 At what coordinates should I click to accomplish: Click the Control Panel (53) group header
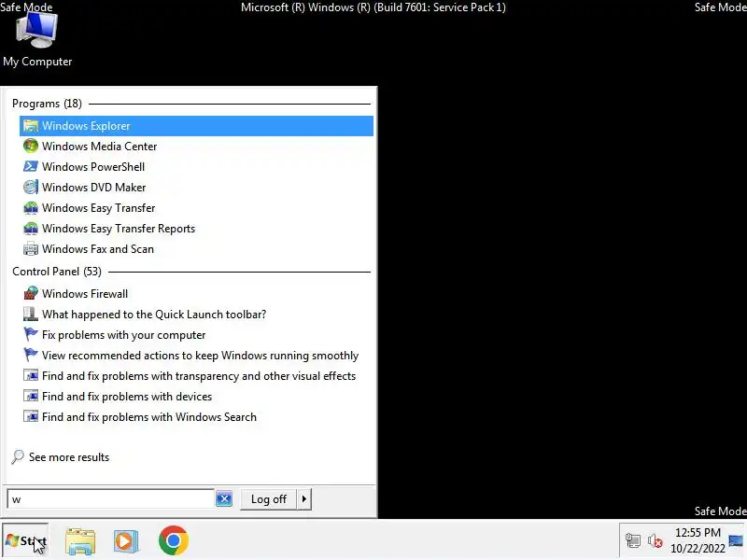pyautogui.click(x=57, y=272)
